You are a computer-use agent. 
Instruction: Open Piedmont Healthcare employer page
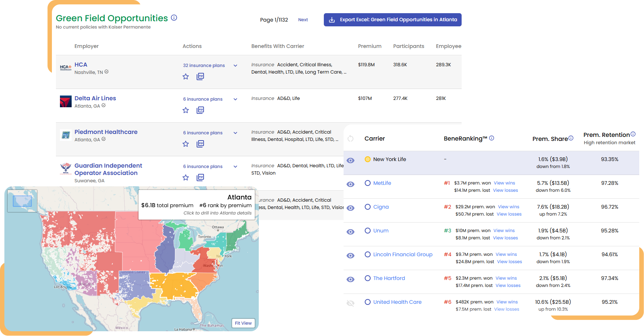(x=106, y=132)
